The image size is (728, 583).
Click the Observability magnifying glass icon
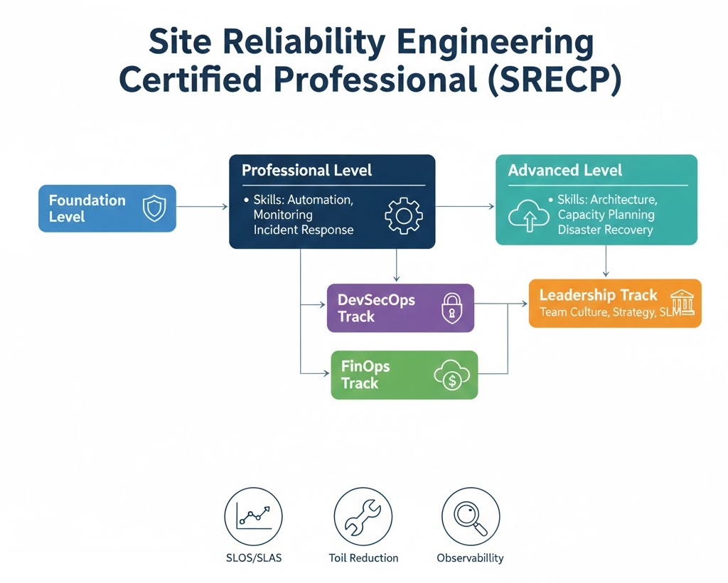471,516
